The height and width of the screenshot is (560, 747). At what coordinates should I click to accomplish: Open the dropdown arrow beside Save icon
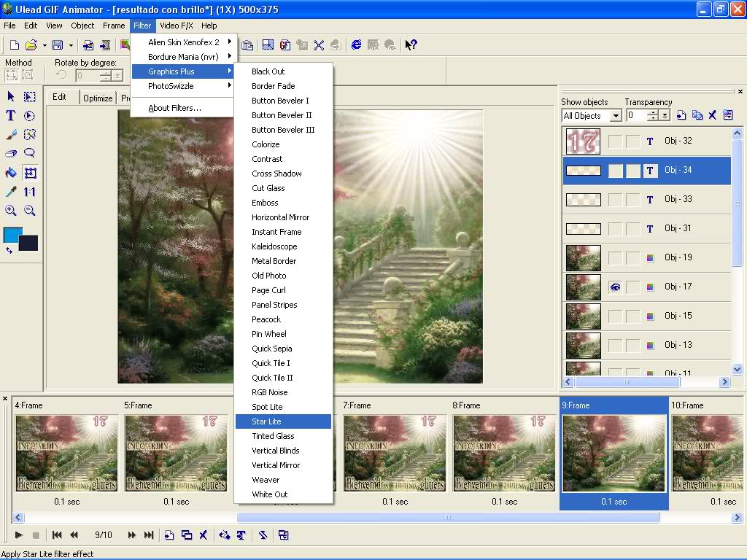(71, 45)
